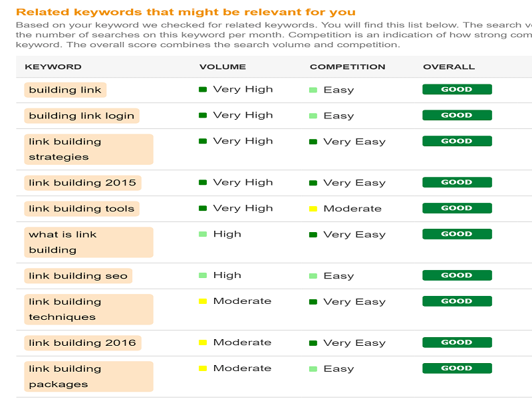The image size is (532, 399).
Task: Click the light green High volume indicator for 'link building seo'
Action: pos(203,275)
